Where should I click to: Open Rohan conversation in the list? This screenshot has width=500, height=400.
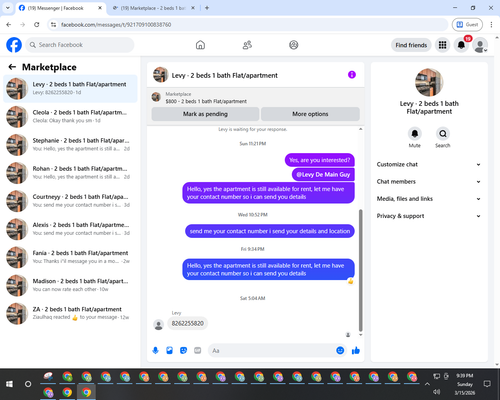point(70,173)
